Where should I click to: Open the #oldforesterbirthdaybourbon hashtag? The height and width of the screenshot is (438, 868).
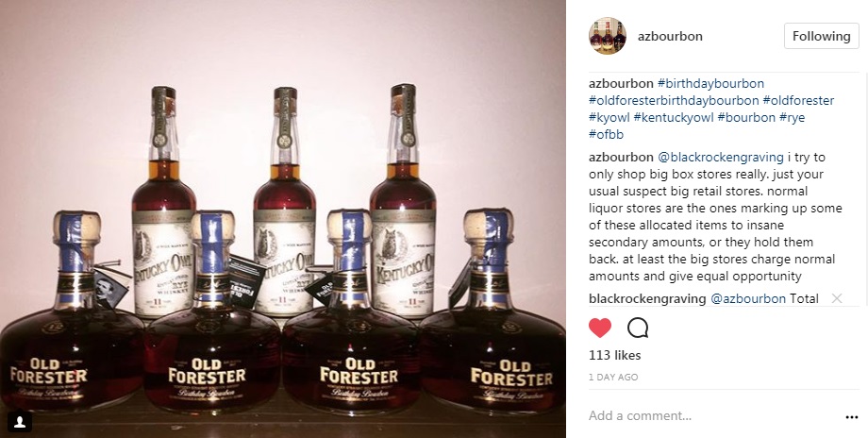(674, 101)
